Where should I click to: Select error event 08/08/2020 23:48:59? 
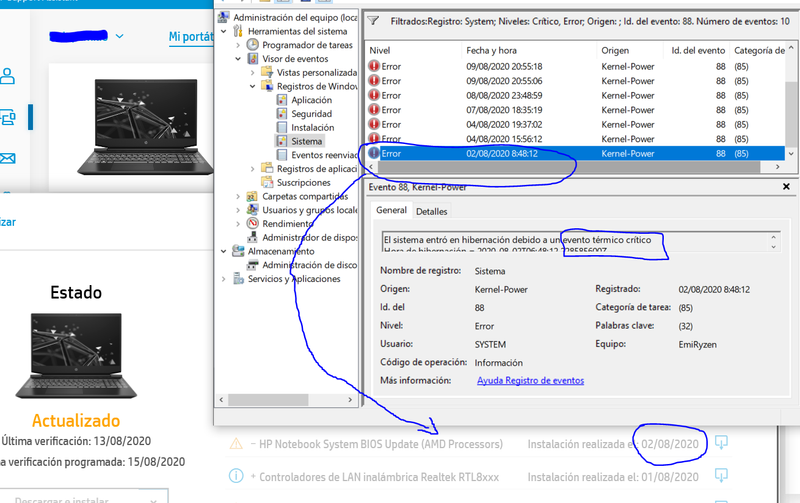[575, 95]
